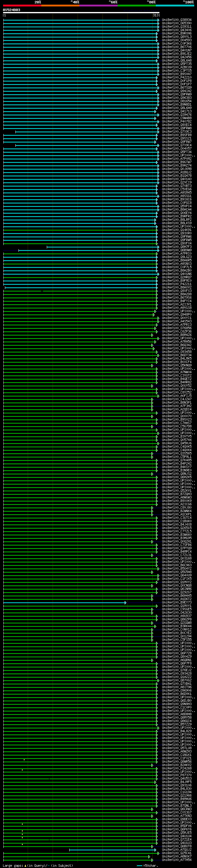Open hit UniRef100_Q38934

tap(177, 20)
